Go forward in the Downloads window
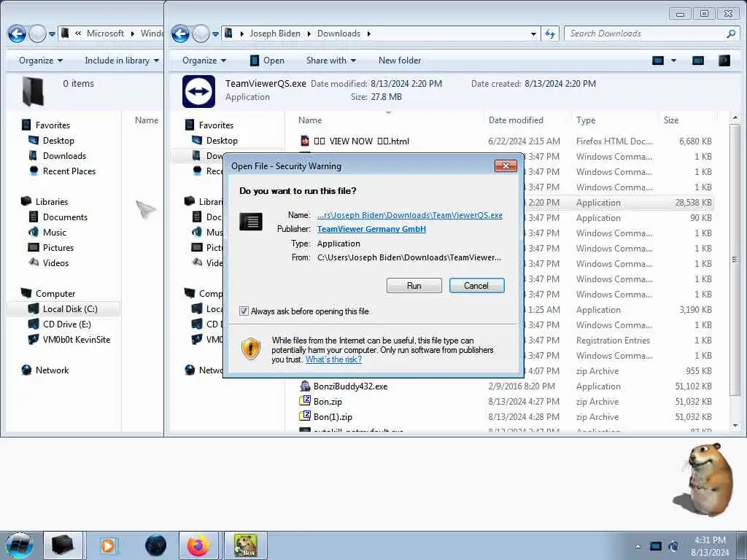Image resolution: width=747 pixels, height=560 pixels. point(201,34)
